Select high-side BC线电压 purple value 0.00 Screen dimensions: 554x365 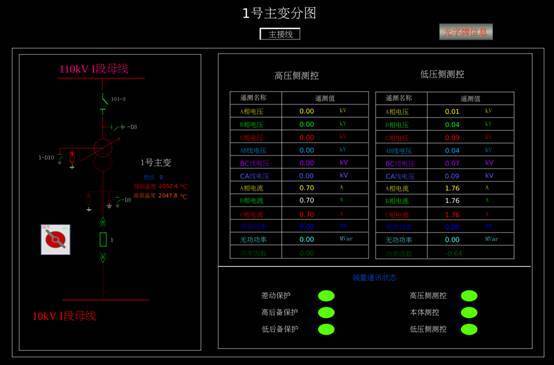[306, 163]
